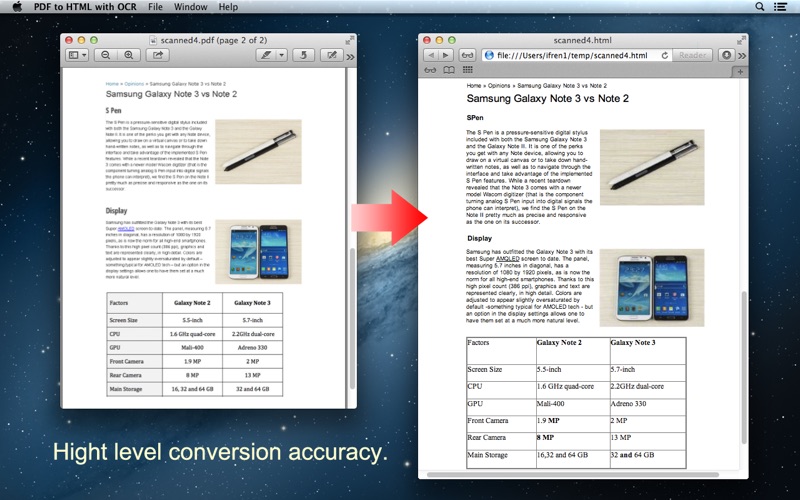
Task: Click '13 MP' cell in Safari table
Action: click(x=648, y=441)
